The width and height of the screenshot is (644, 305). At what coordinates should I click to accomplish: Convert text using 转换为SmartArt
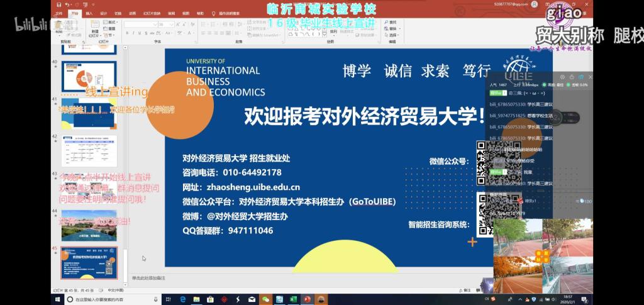(x=264, y=35)
